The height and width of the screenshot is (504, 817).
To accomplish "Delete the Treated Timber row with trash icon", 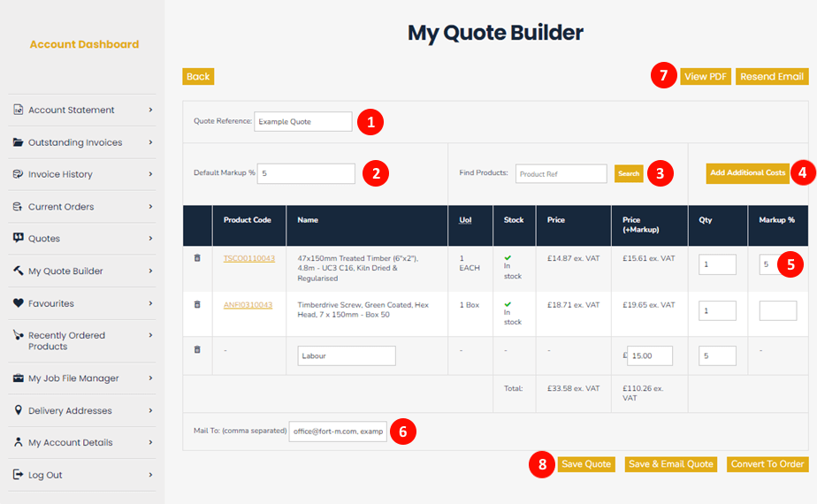I will tap(197, 258).
